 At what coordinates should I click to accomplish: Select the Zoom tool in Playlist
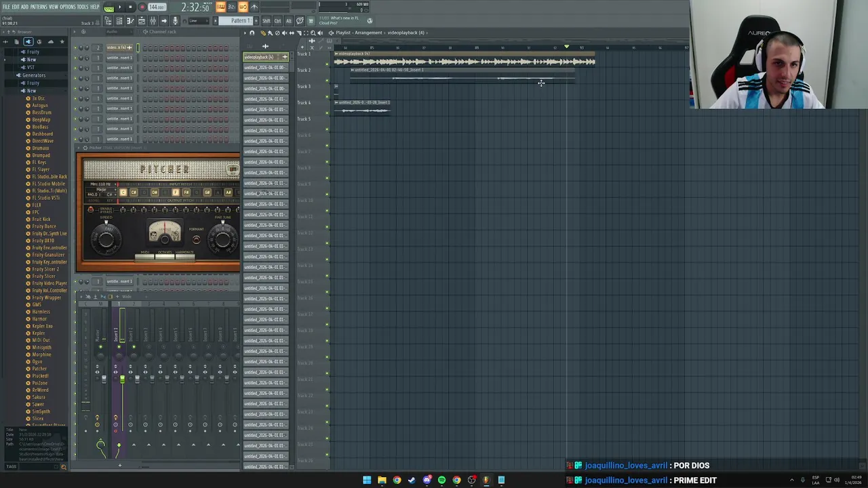pyautogui.click(x=313, y=33)
